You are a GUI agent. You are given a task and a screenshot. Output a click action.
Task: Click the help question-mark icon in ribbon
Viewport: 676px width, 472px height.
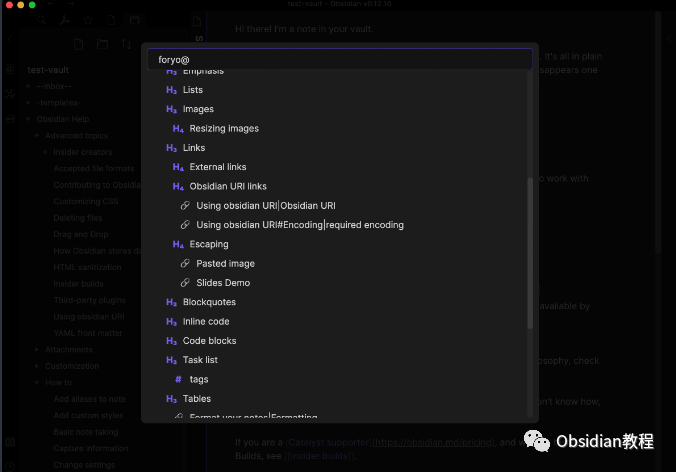(9, 467)
